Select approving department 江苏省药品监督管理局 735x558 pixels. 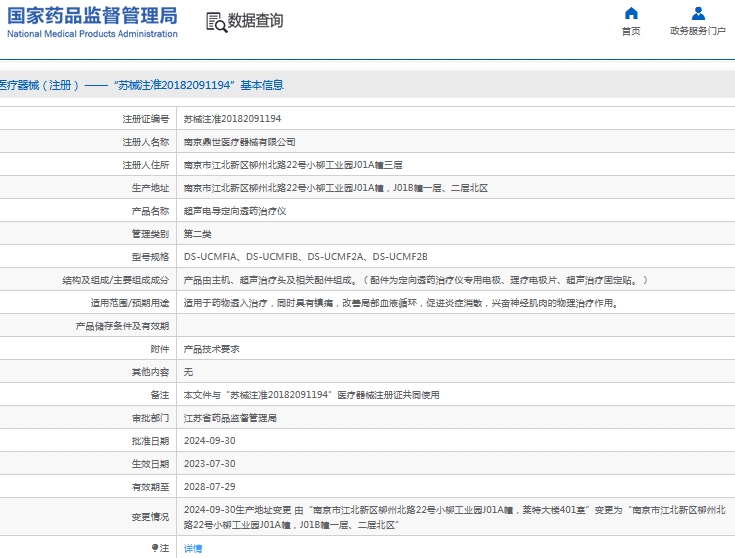(x=230, y=418)
